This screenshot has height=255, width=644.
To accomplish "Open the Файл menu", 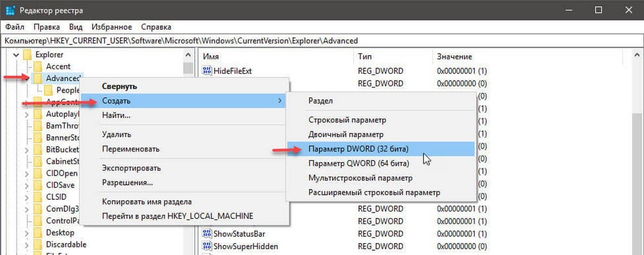I will coord(14,27).
